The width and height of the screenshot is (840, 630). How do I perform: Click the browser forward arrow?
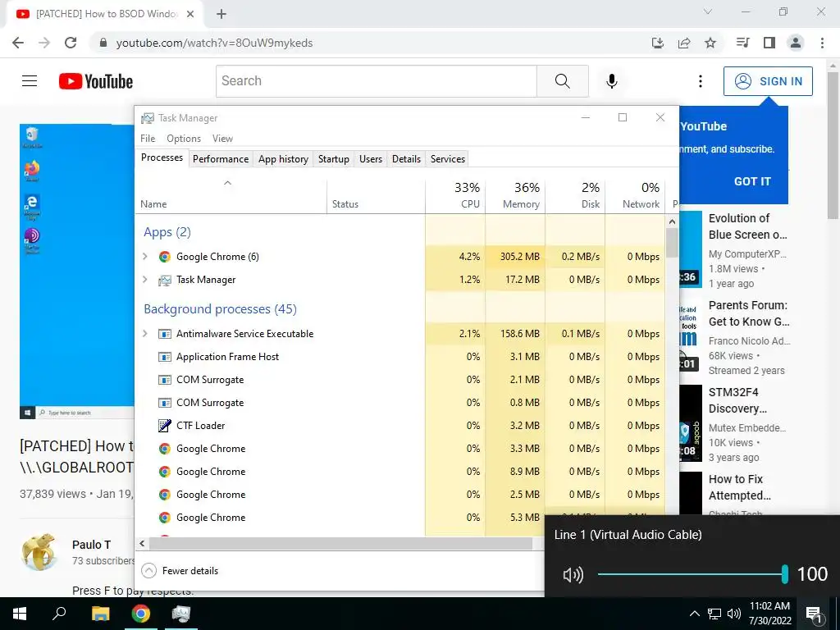pos(44,43)
